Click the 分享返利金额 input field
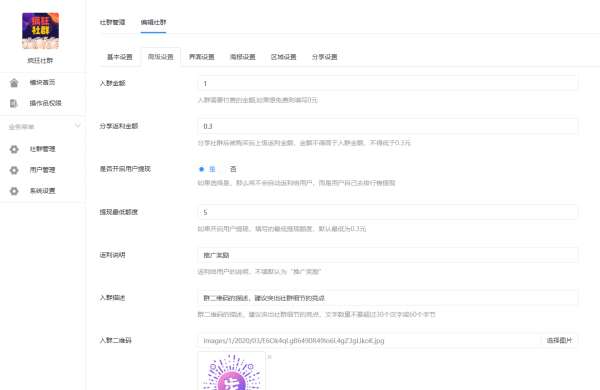This screenshot has width=600, height=390. pyautogui.click(x=388, y=126)
